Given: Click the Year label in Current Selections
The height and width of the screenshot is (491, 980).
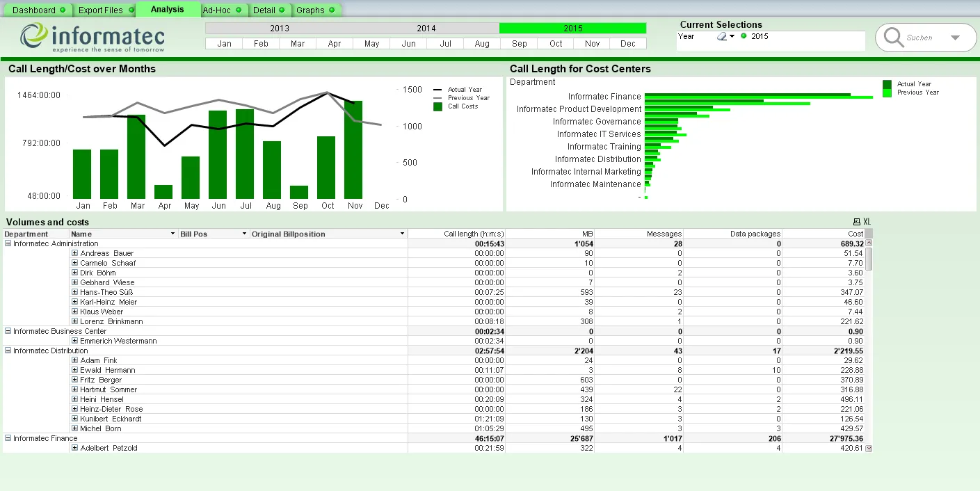Looking at the screenshot, I should pyautogui.click(x=686, y=36).
